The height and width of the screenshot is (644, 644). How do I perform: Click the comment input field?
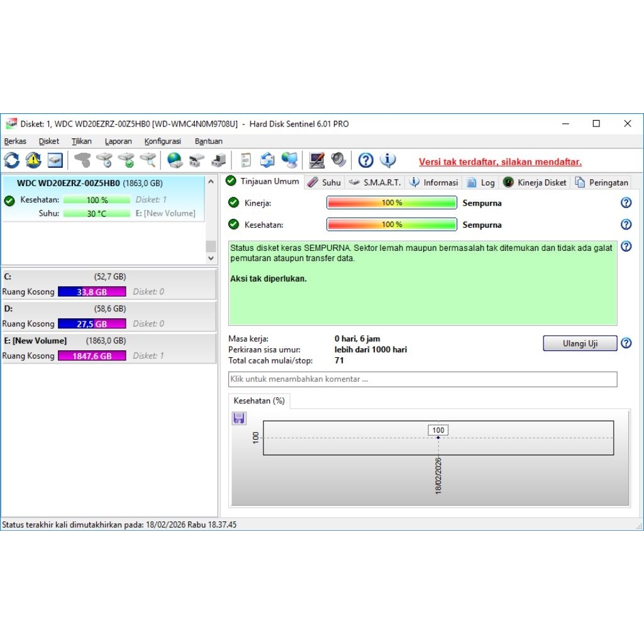tap(422, 379)
